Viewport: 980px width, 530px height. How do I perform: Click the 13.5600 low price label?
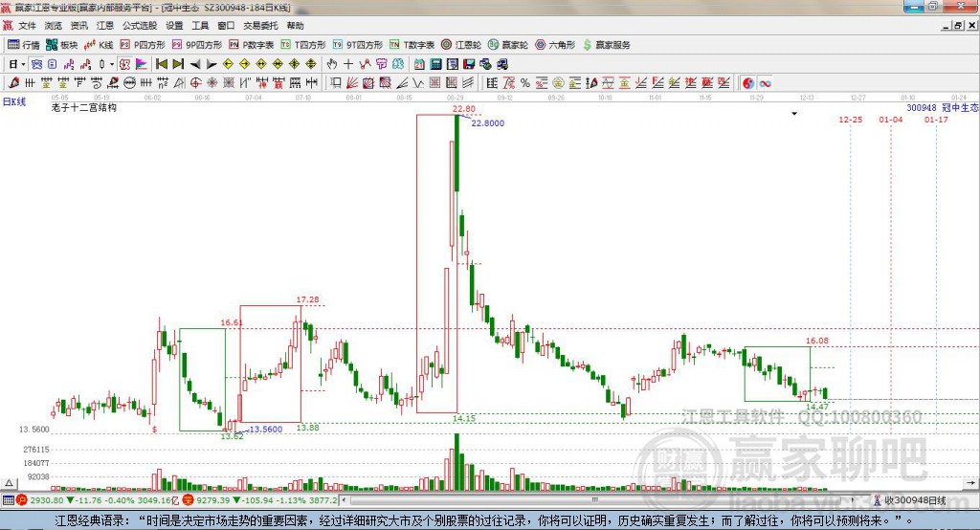266,430
